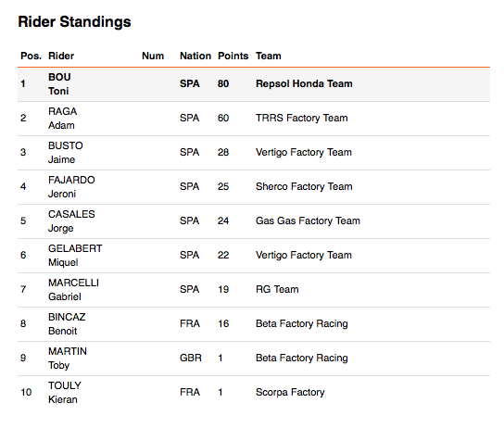Click Gas Gas Factory Team name
This screenshot has width=504, height=428.
308,220
